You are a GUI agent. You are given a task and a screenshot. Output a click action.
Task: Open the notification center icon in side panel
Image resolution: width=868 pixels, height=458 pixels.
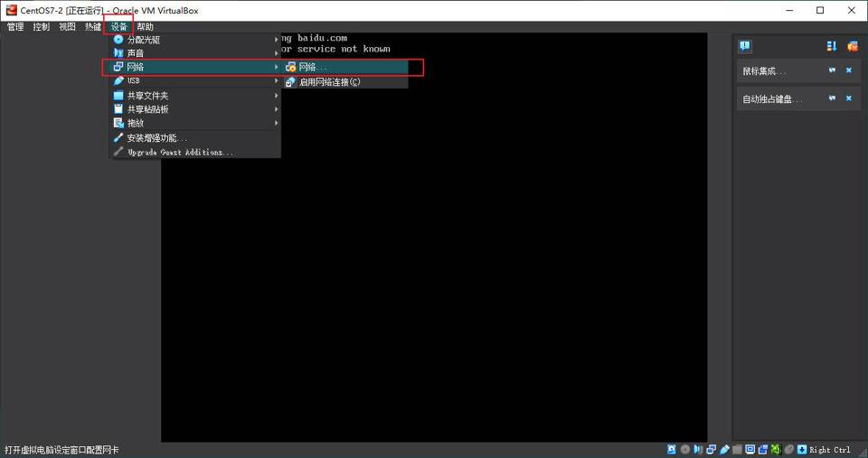click(745, 46)
